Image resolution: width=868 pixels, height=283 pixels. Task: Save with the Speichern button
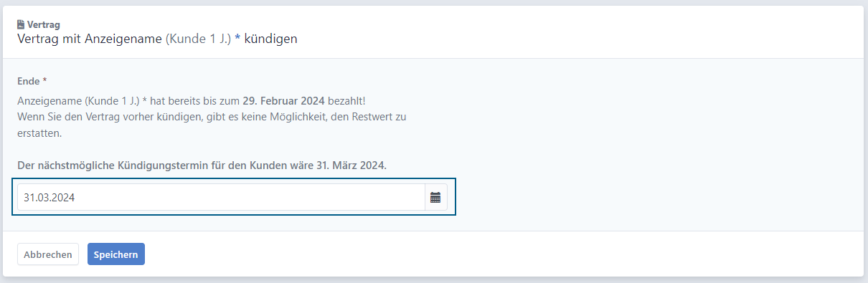tap(116, 254)
